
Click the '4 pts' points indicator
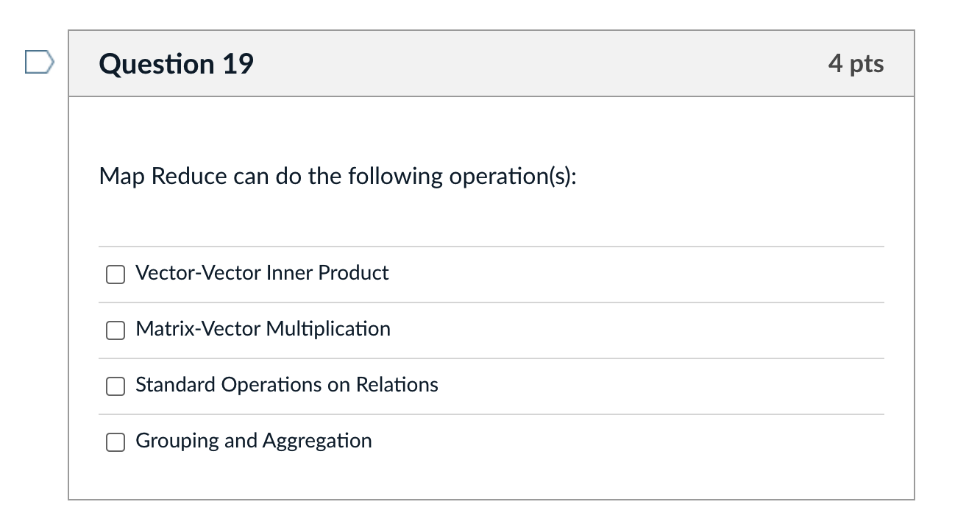point(856,63)
